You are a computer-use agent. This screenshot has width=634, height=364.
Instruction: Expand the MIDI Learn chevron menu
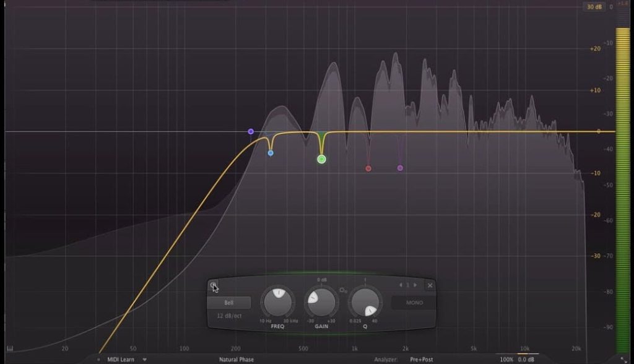tap(144, 358)
